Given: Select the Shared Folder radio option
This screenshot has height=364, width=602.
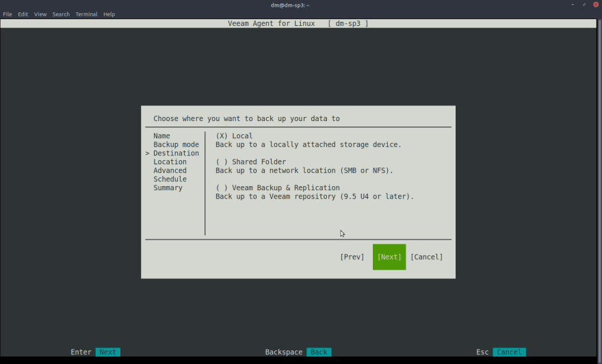Looking at the screenshot, I should tap(250, 161).
